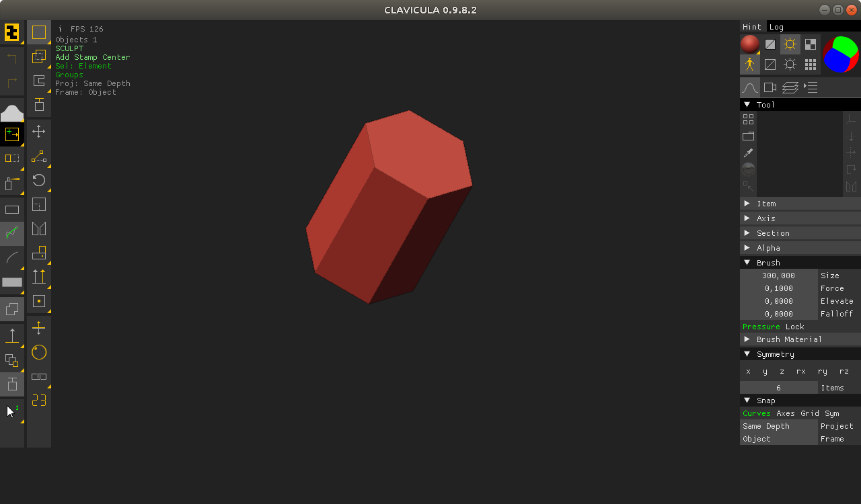Toggle the brush Pressure option
Image resolution: width=861 pixels, height=504 pixels.
(x=761, y=327)
